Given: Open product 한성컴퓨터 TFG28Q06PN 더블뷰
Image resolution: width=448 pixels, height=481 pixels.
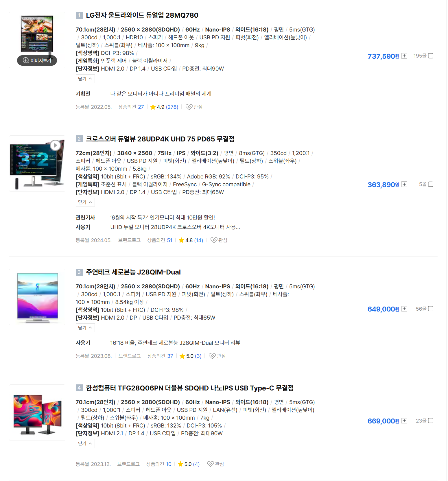Looking at the screenshot, I should pos(190,388).
